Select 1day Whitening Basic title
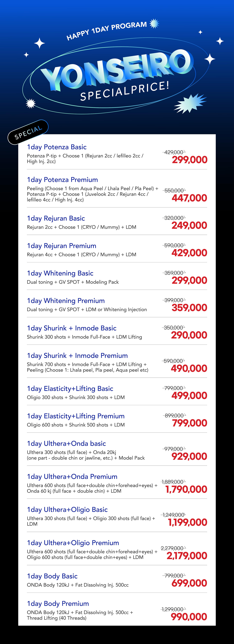Viewport: 234px width, 644px height. point(60,273)
